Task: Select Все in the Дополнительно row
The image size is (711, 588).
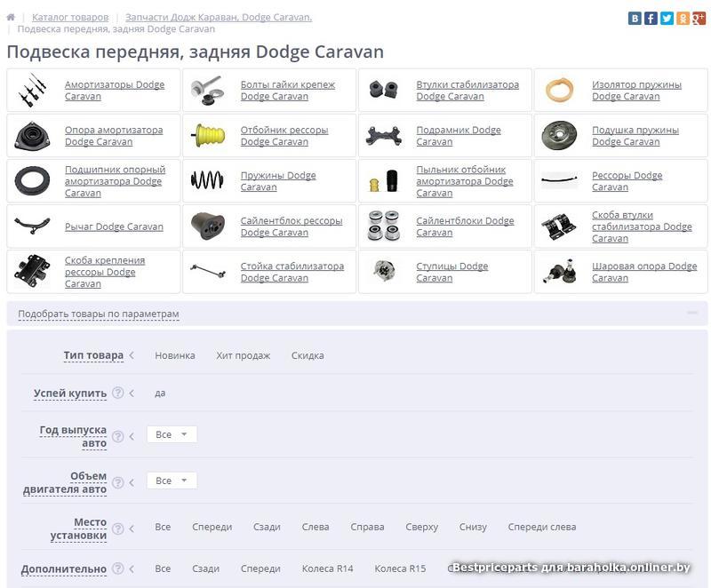Action: click(x=163, y=568)
